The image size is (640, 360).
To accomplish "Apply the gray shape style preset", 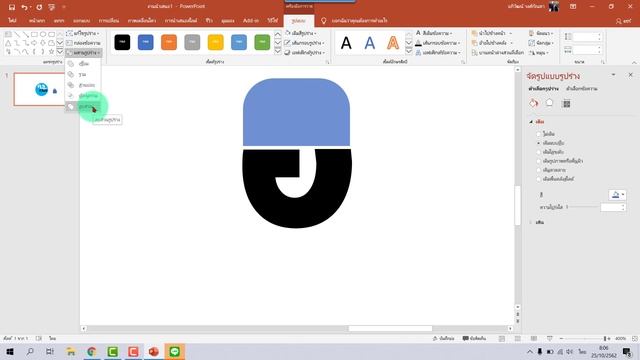I will click(x=192, y=42).
